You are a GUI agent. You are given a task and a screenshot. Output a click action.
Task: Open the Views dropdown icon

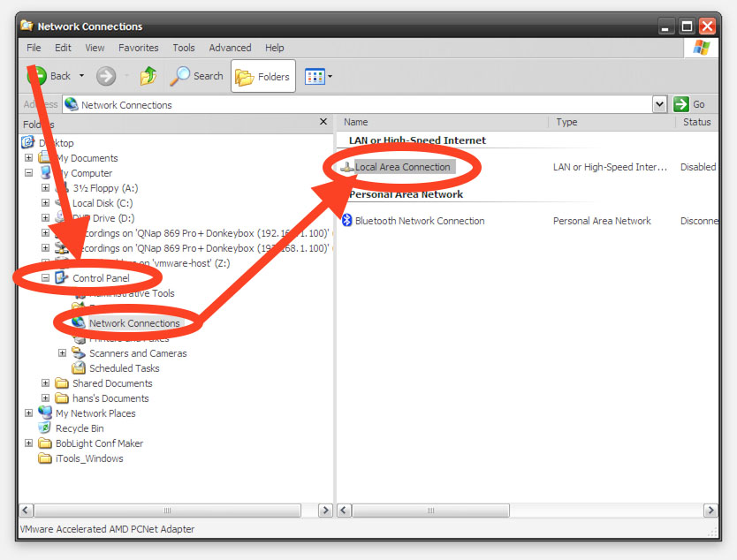(318, 77)
